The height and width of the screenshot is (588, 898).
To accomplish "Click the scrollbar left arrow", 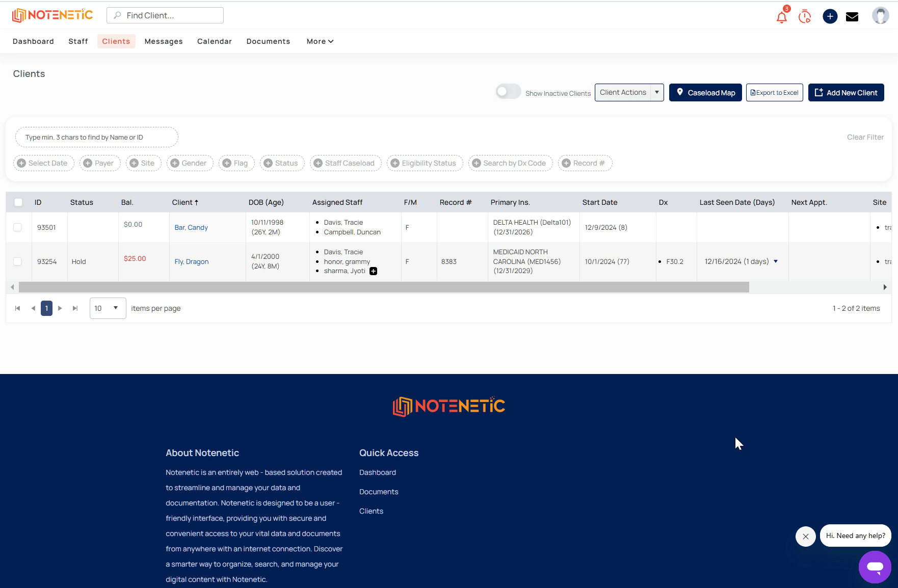I will (12, 287).
